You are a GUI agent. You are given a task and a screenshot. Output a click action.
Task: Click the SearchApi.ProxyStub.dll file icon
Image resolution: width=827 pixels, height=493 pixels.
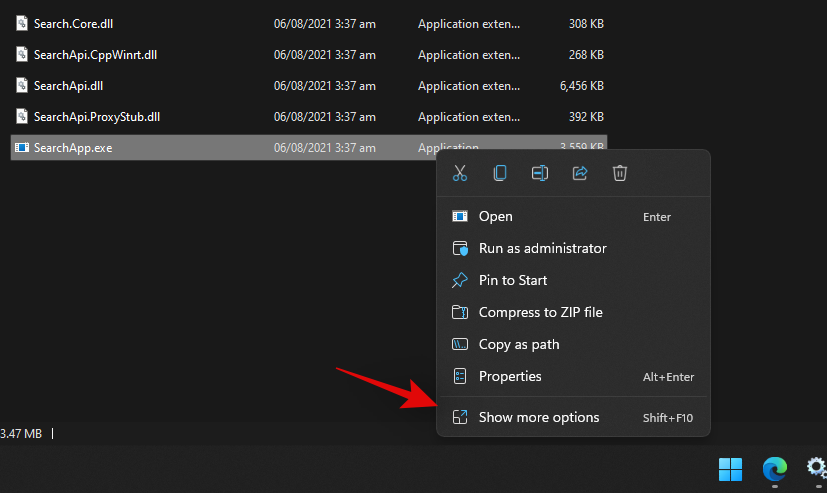(22, 117)
